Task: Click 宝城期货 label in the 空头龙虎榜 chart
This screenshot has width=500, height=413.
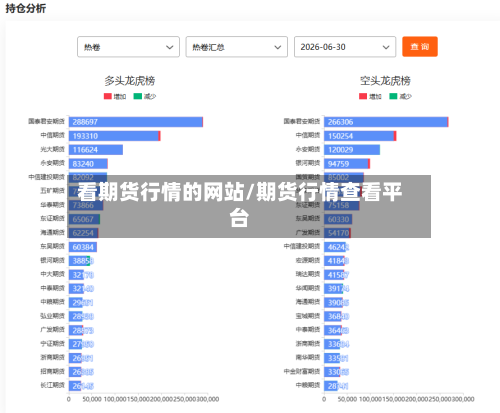Action: (x=308, y=316)
